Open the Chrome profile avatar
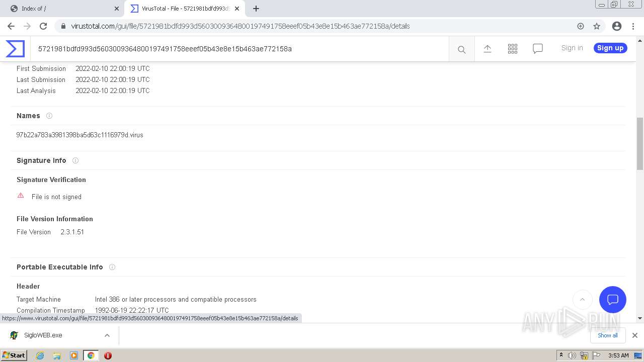This screenshot has height=362, width=644. [x=617, y=26]
